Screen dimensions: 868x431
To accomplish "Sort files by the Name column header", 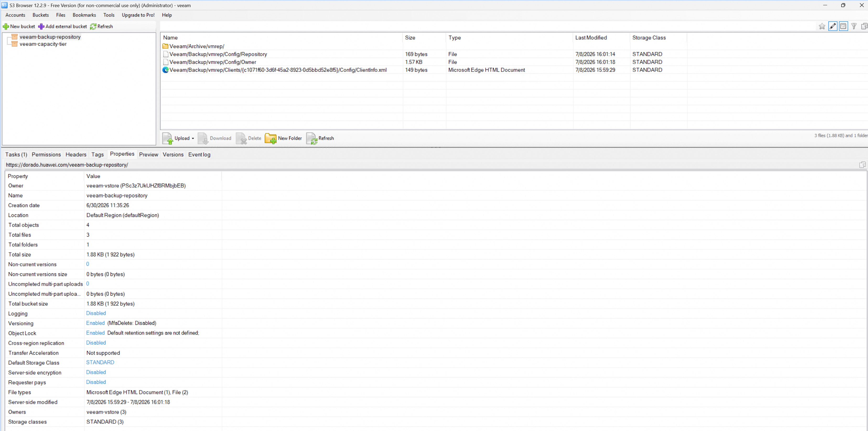I will (282, 38).
